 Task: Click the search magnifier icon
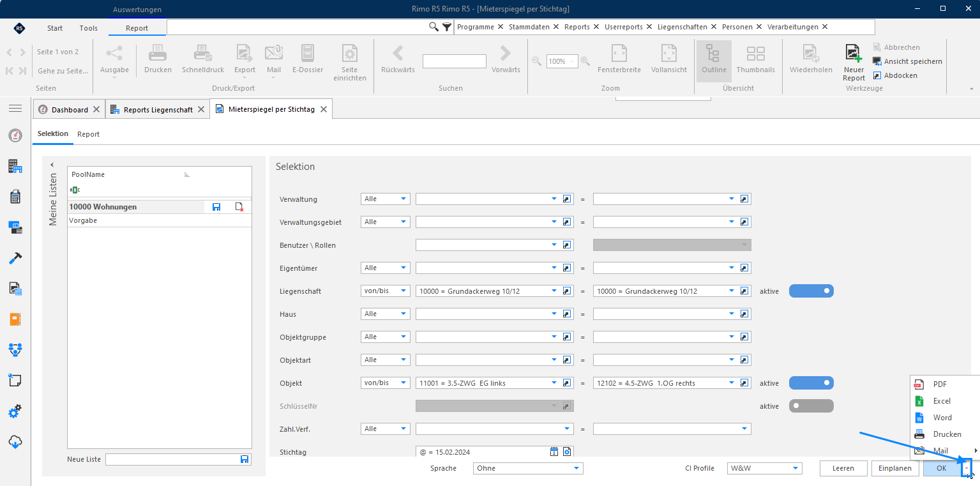(433, 27)
